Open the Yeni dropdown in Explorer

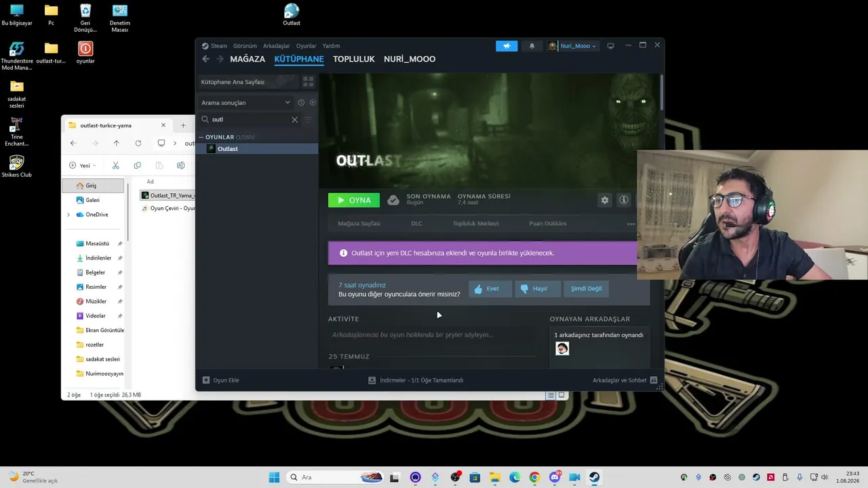(x=82, y=165)
